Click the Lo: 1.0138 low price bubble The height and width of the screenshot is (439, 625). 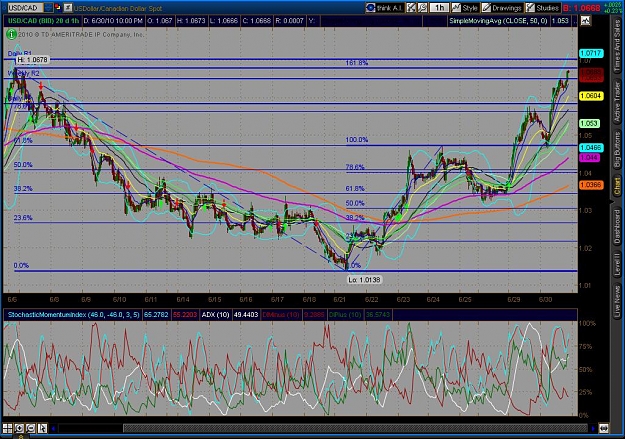(364, 280)
